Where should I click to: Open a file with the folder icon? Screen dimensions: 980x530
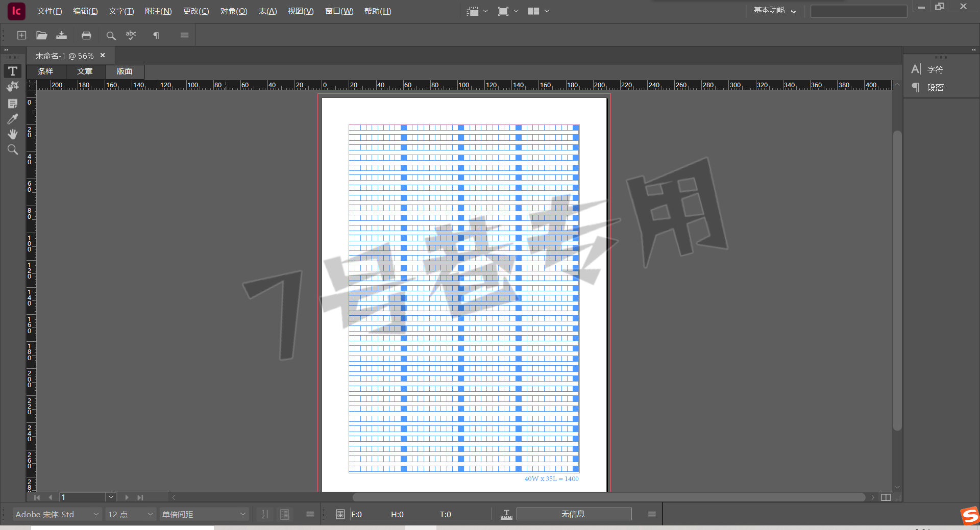point(42,35)
